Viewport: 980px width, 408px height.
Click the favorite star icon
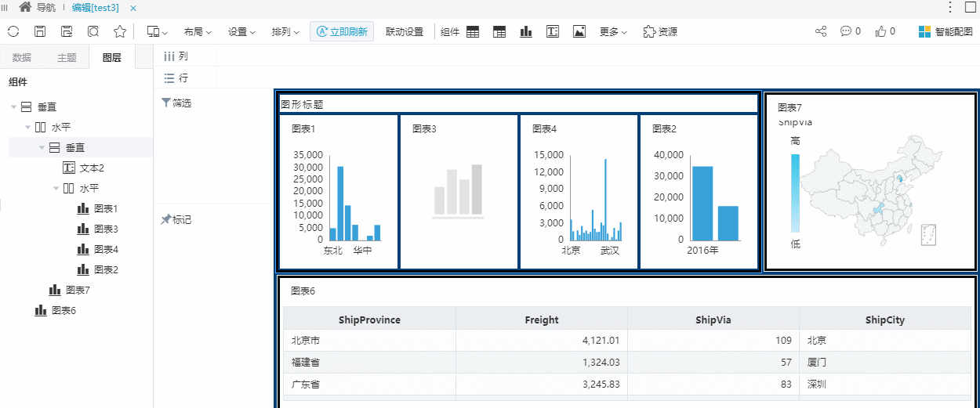[120, 31]
